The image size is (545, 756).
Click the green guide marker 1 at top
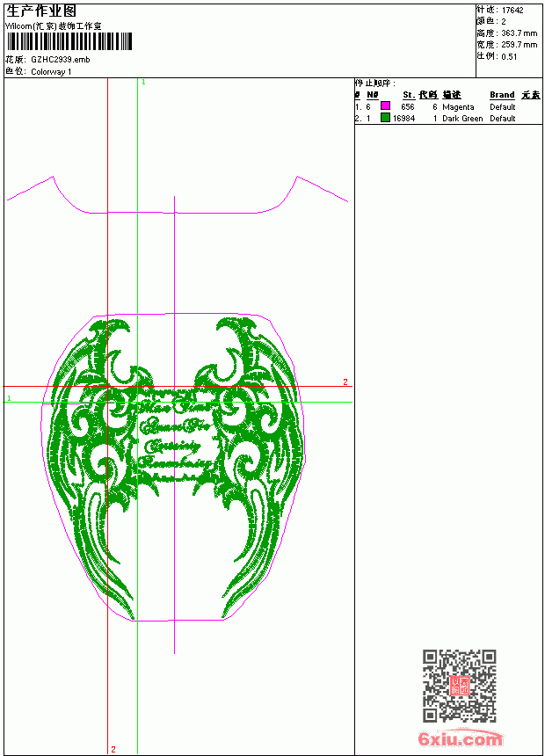point(144,83)
